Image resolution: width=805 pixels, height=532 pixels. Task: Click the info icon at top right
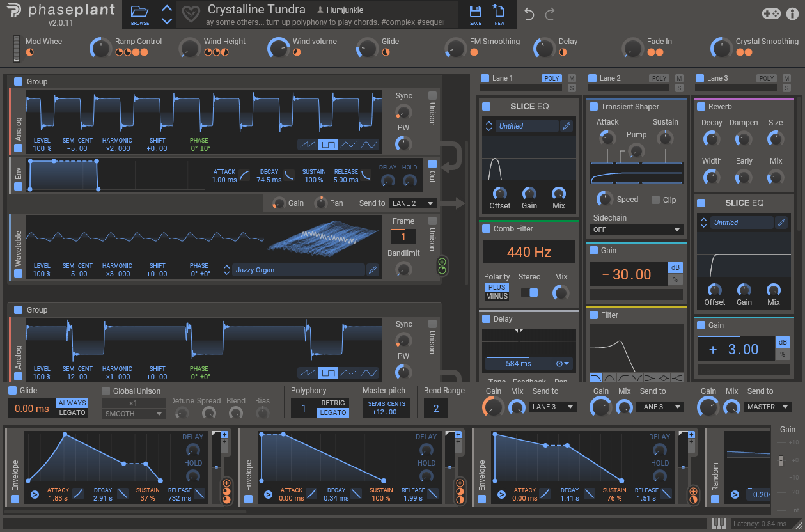coord(792,14)
